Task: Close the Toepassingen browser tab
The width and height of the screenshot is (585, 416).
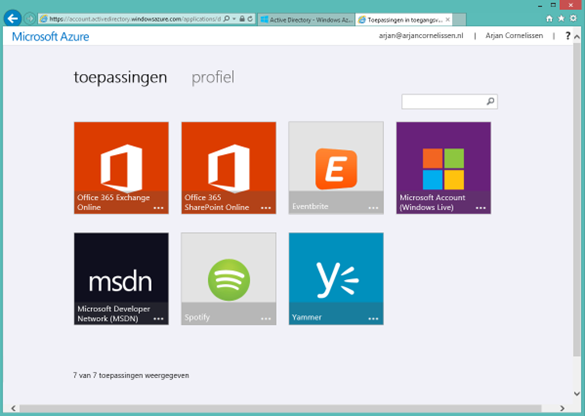Action: point(448,19)
